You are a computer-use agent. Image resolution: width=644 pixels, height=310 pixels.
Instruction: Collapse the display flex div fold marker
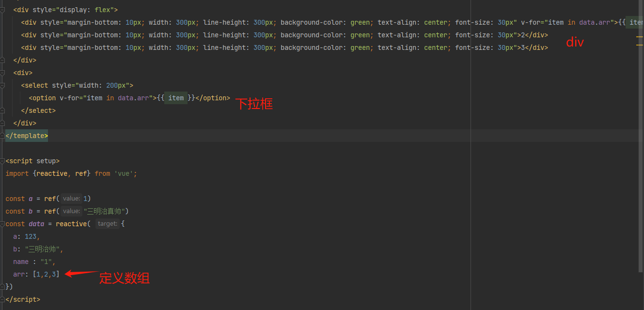2,10
